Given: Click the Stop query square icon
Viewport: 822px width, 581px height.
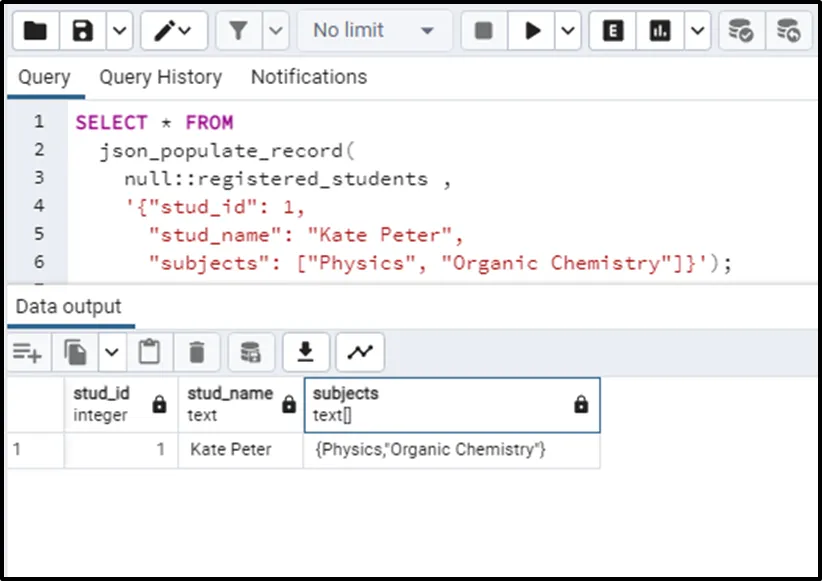Looking at the screenshot, I should pos(484,31).
